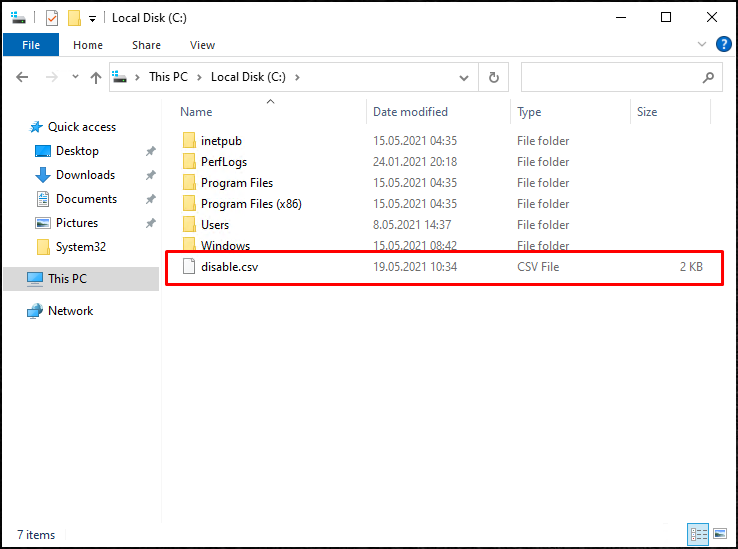
Task: Click the pin icon next to Downloads
Action: click(x=151, y=175)
